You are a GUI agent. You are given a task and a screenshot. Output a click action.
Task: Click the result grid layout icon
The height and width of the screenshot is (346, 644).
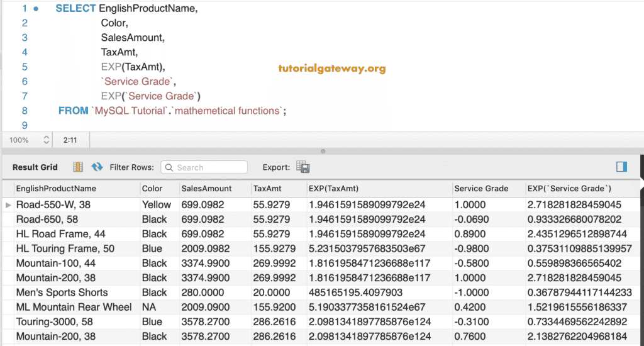(x=78, y=167)
